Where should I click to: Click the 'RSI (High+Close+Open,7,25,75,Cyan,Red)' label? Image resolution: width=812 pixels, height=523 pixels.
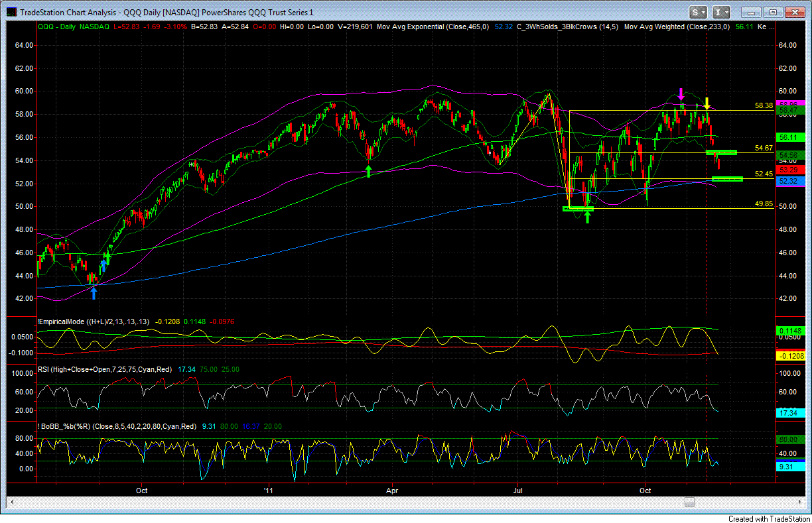click(105, 369)
